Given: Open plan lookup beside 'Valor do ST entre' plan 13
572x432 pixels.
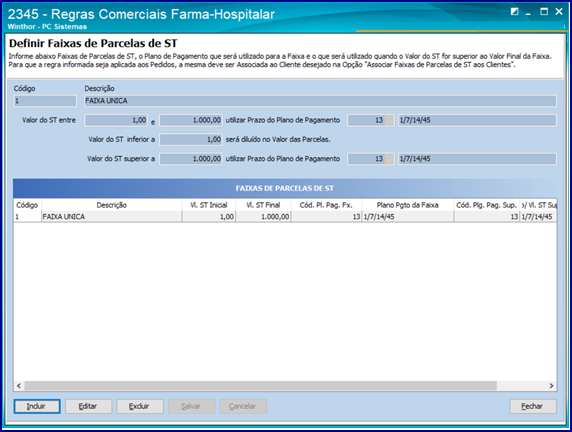Looking at the screenshot, I should click(389, 120).
